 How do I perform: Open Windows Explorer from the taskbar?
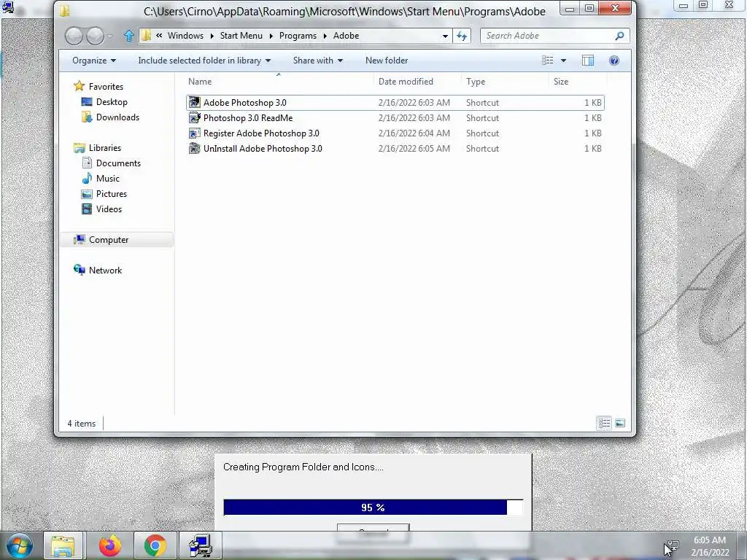pos(63,545)
